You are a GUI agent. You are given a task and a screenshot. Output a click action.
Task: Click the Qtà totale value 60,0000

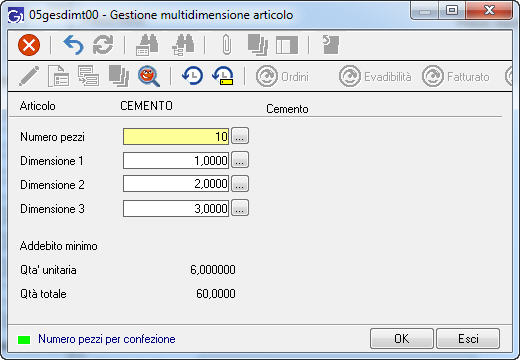[x=216, y=294]
